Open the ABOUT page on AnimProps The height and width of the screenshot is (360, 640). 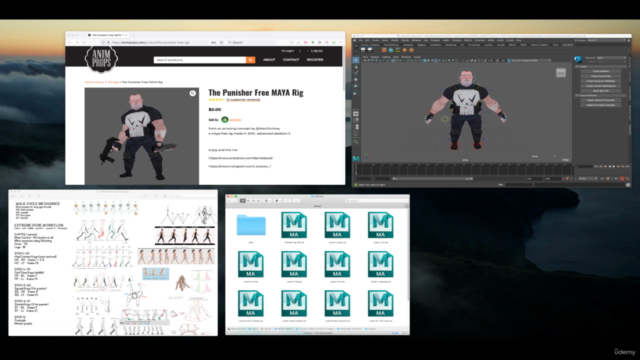(269, 60)
